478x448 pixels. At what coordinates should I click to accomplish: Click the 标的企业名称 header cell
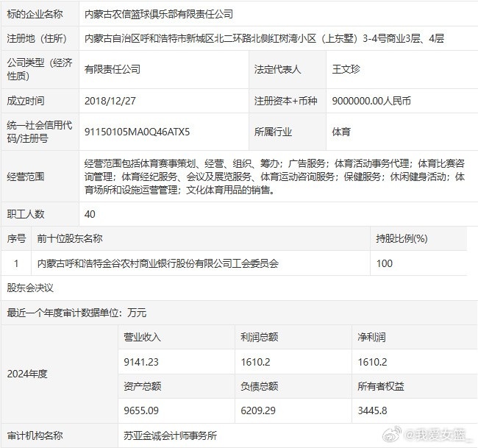tap(35, 14)
